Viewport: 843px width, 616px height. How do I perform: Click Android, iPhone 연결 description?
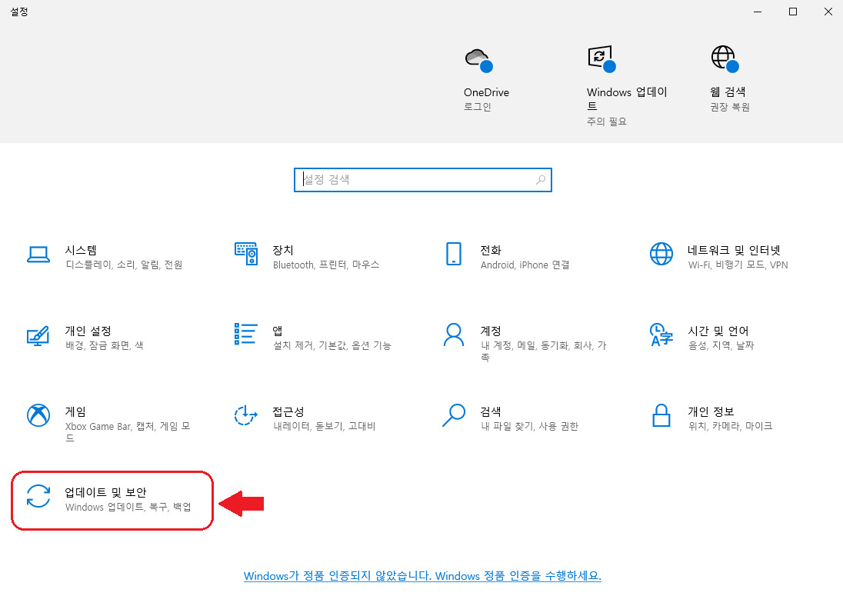click(525, 265)
